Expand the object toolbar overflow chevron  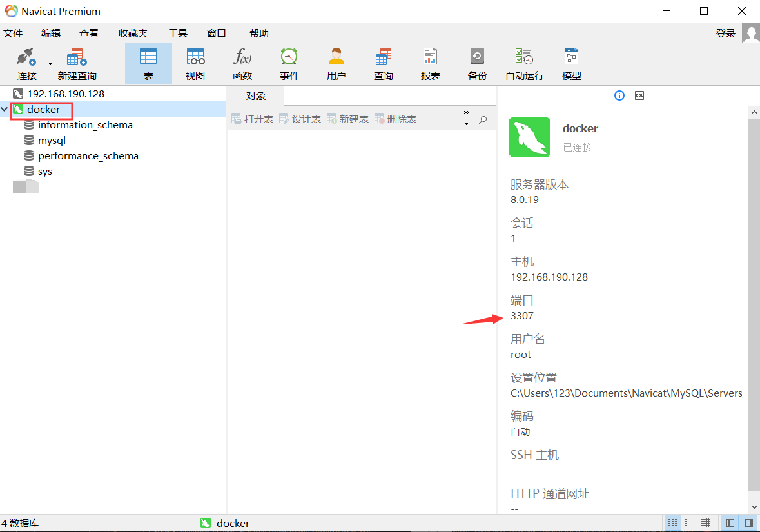click(x=466, y=113)
